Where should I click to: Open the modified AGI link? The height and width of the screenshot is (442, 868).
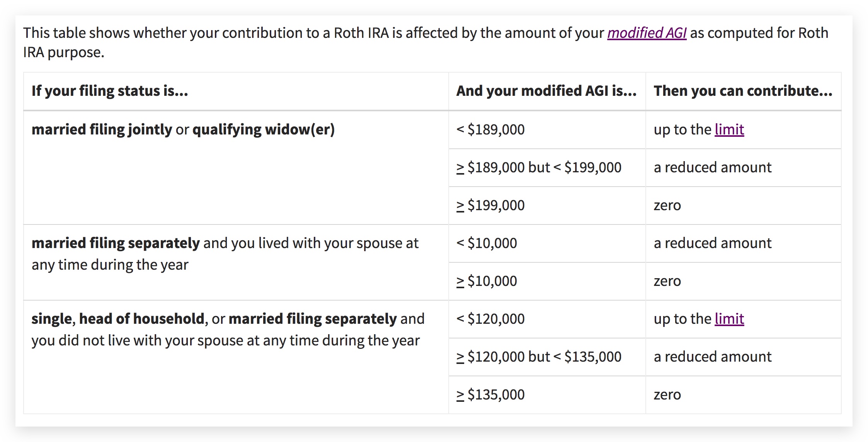pos(647,33)
